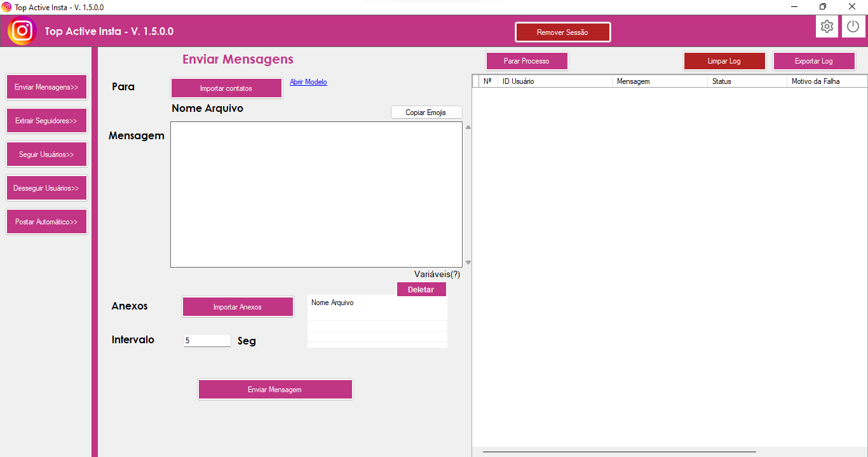Click the Intervalo seconds input field

pyautogui.click(x=207, y=341)
